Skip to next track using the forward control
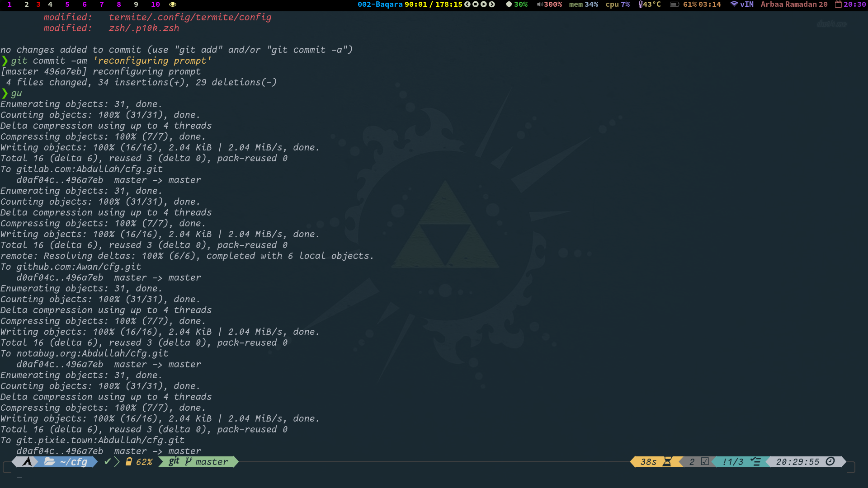 492,5
